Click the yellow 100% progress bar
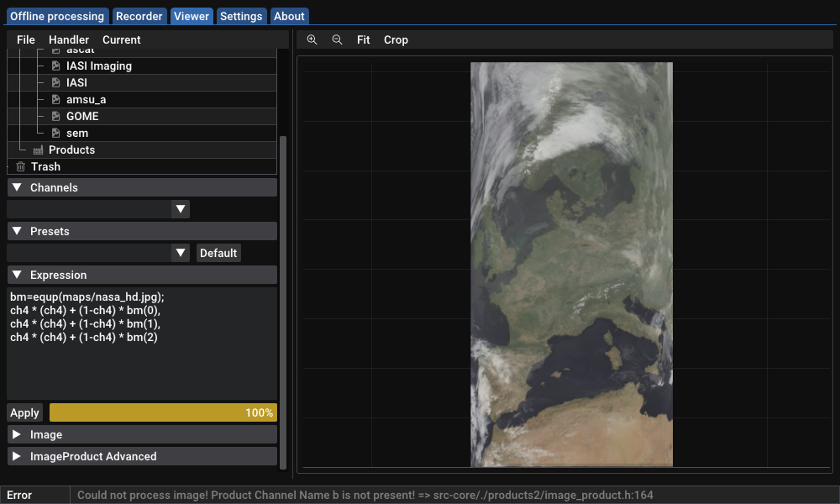This screenshot has height=504, width=840. pyautogui.click(x=163, y=412)
